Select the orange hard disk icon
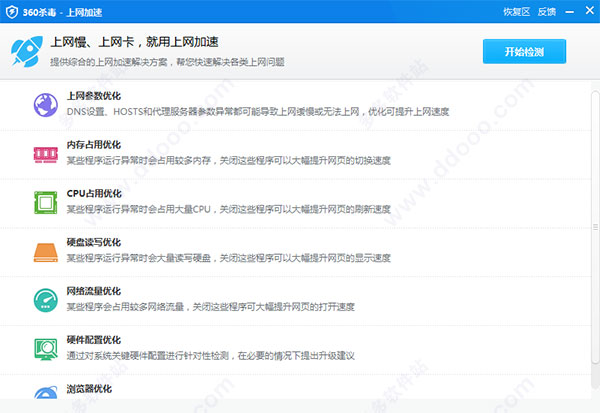The width and height of the screenshot is (600, 413). (x=46, y=252)
